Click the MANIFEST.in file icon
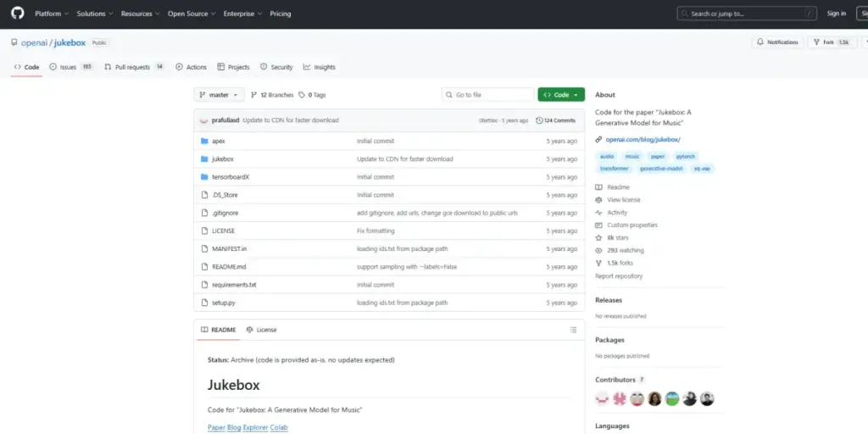 point(204,248)
